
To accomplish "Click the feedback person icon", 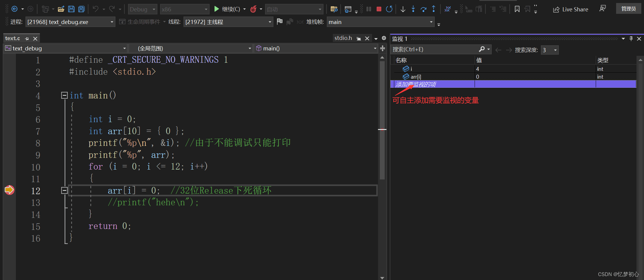I will pos(603,8).
